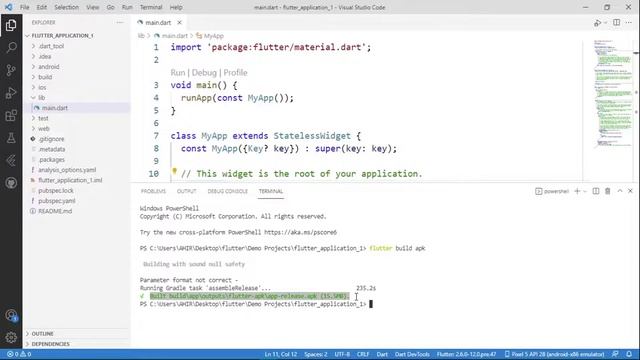Expand the android folder
Image resolution: width=640 pixels, height=360 pixels.
coord(49,67)
